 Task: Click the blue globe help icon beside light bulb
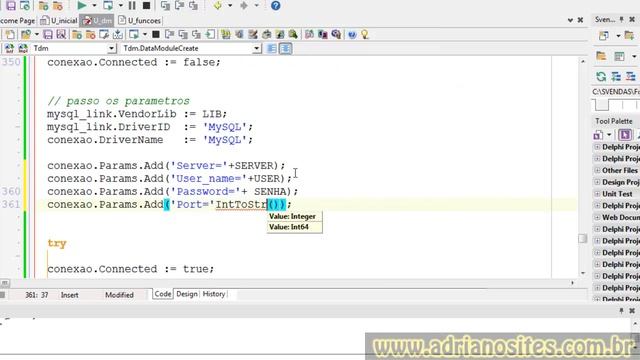pos(352,35)
